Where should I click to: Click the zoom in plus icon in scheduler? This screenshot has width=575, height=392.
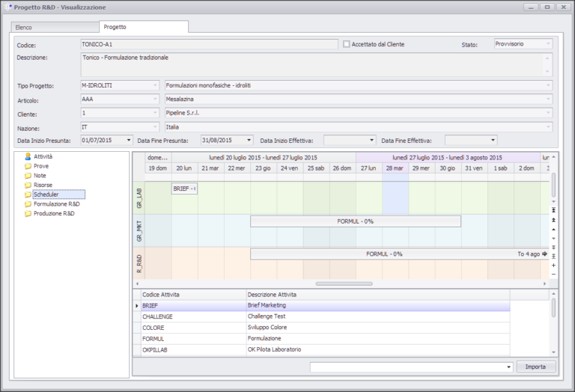(553, 265)
